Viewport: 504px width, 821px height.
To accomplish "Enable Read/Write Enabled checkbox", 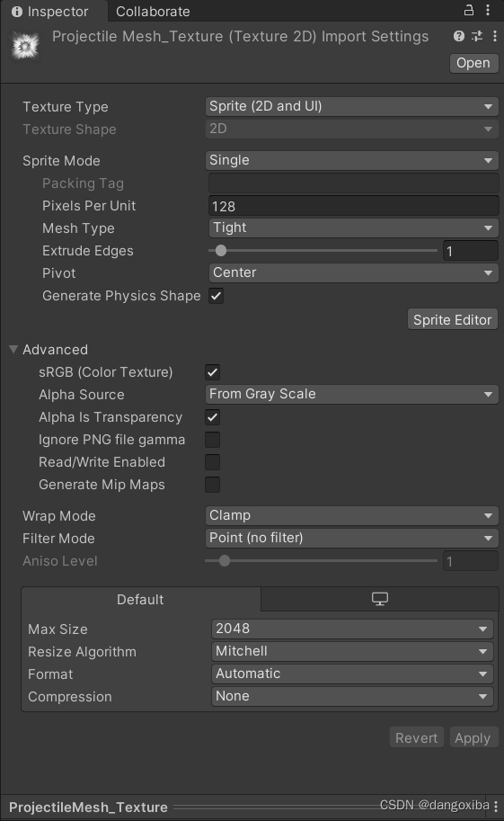I will (213, 462).
